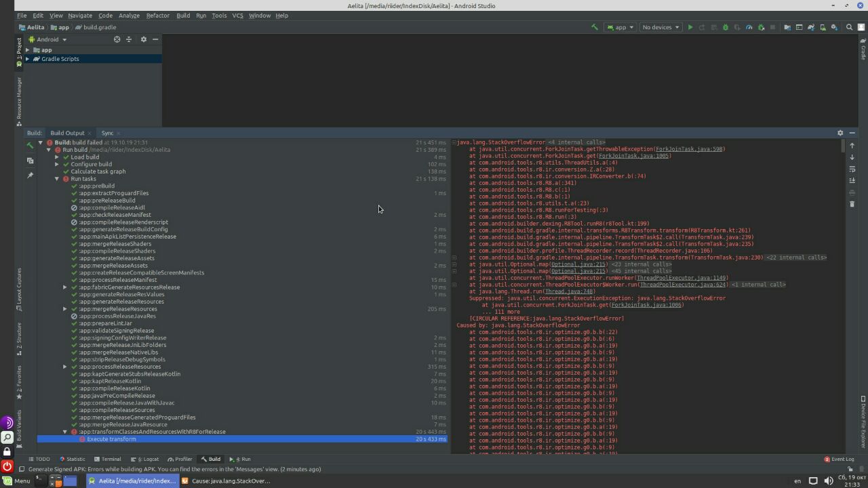Click the Sync Project with Gradle Files icon

[x=810, y=27]
